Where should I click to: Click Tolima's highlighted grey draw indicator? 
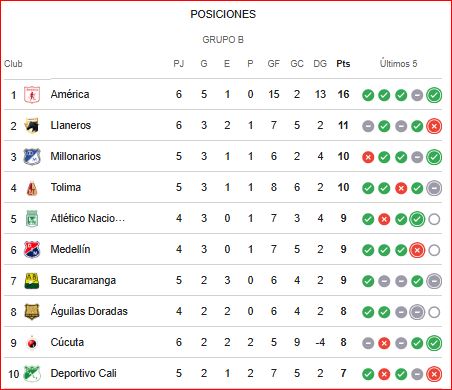click(x=434, y=188)
